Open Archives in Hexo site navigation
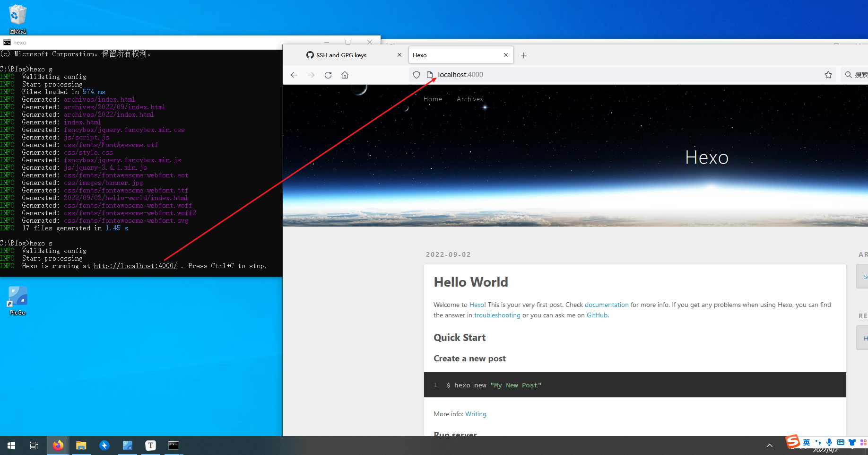The image size is (868, 455). point(470,99)
